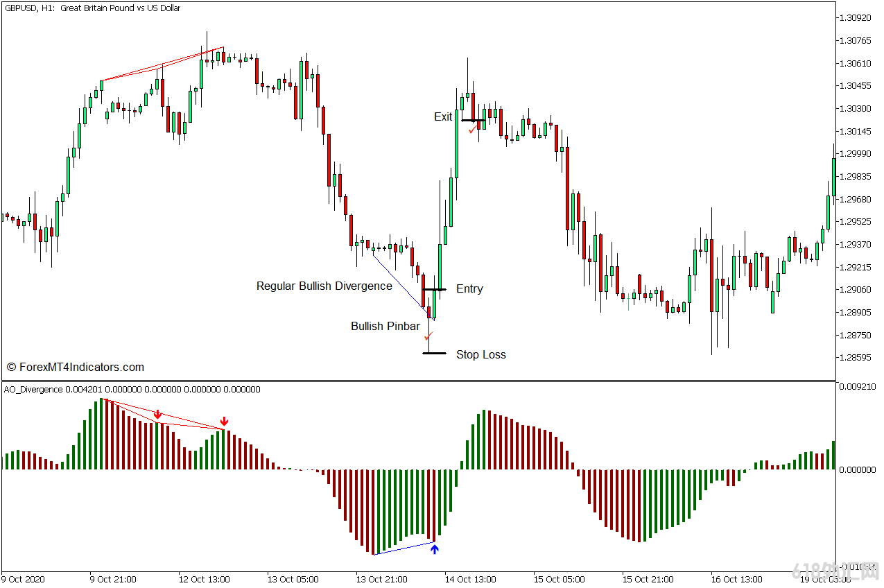
Task: Click the Regular Bullish Divergence text label
Action: [x=324, y=286]
